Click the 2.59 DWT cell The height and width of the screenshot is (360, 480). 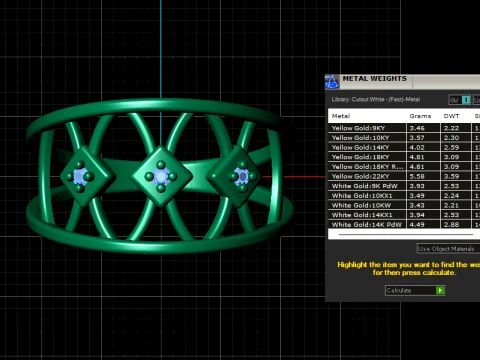[456, 147]
